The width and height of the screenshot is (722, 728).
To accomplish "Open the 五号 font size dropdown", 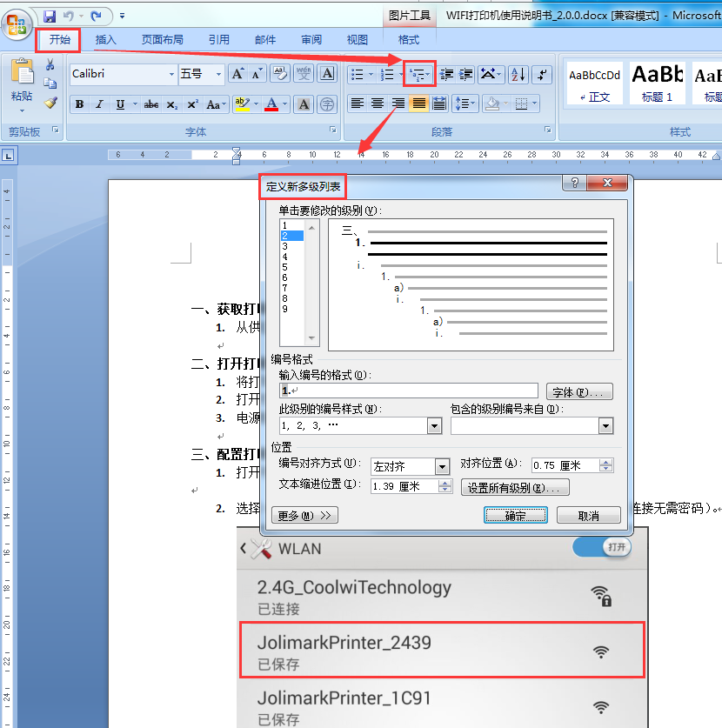I will pyautogui.click(x=218, y=74).
